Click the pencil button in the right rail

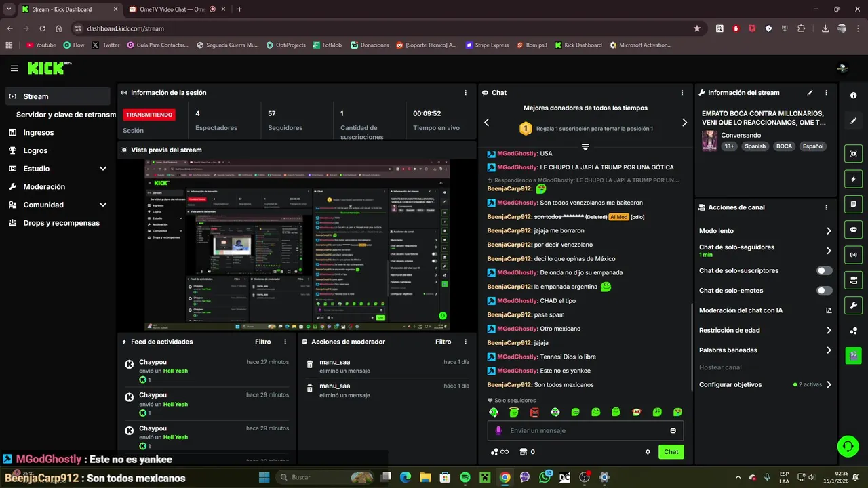[853, 121]
